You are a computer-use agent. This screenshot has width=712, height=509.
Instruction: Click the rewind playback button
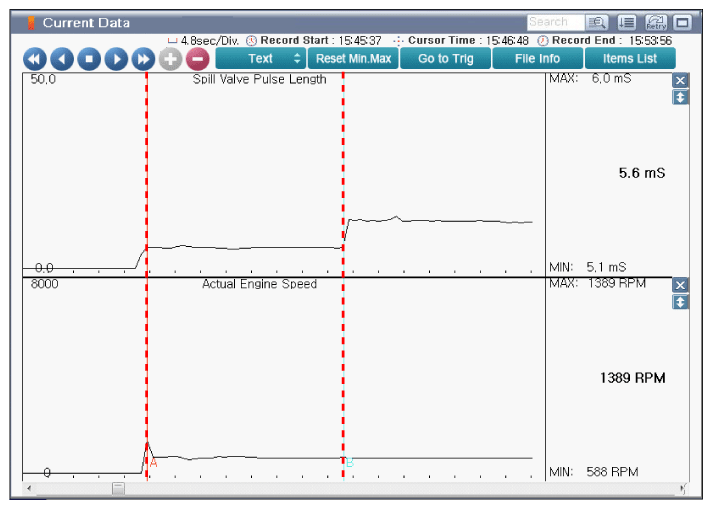pos(35,59)
